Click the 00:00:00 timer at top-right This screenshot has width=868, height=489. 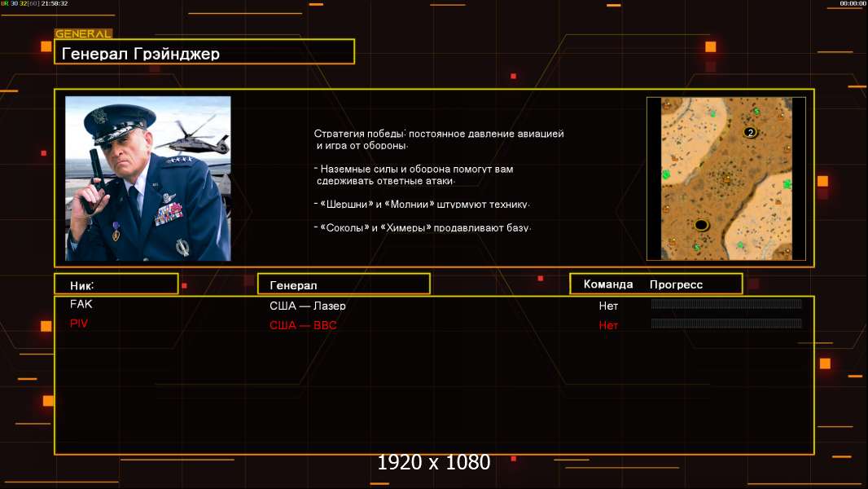[853, 3]
